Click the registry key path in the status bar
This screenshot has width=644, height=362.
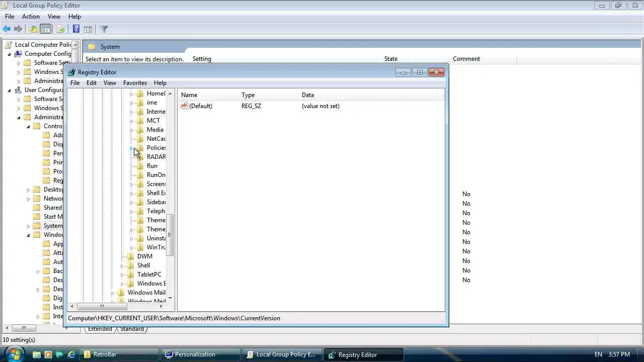174,318
